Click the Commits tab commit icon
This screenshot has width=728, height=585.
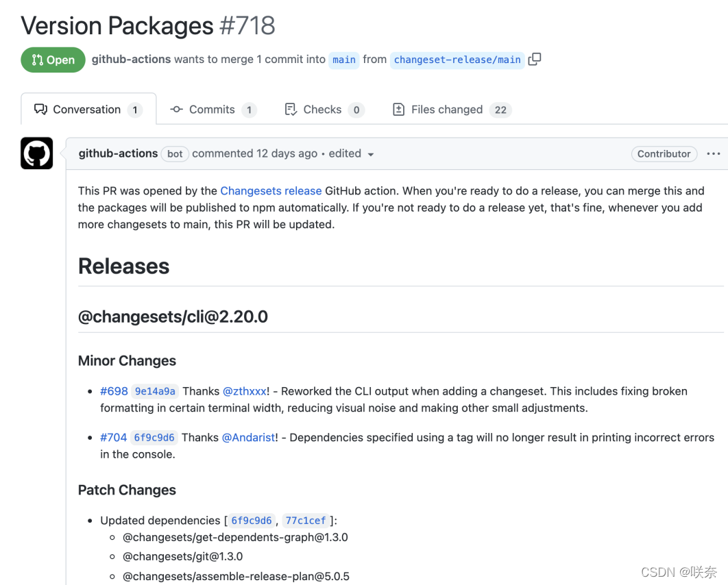[x=176, y=110]
